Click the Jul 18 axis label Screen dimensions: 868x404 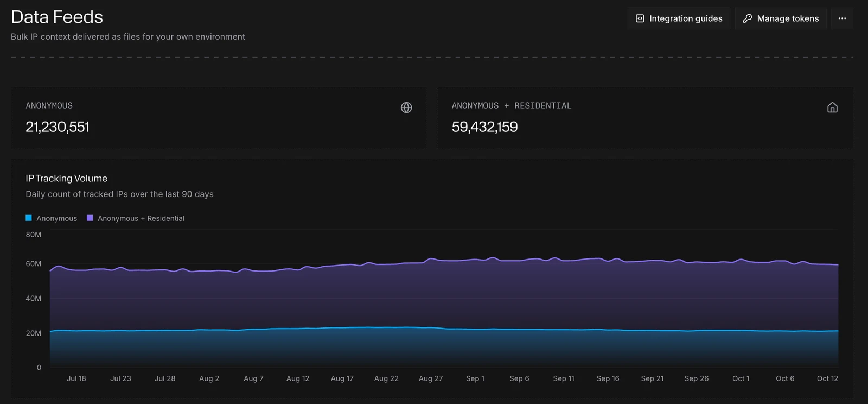point(76,378)
